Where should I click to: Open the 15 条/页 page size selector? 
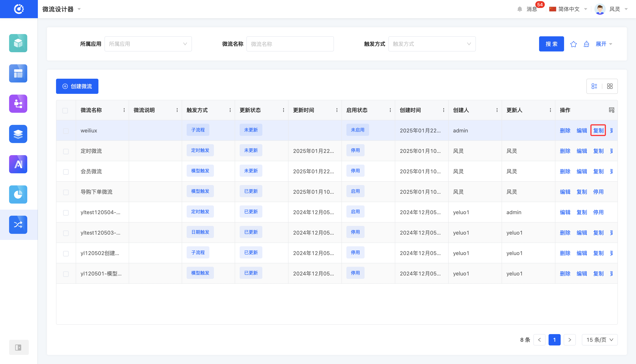click(x=599, y=339)
